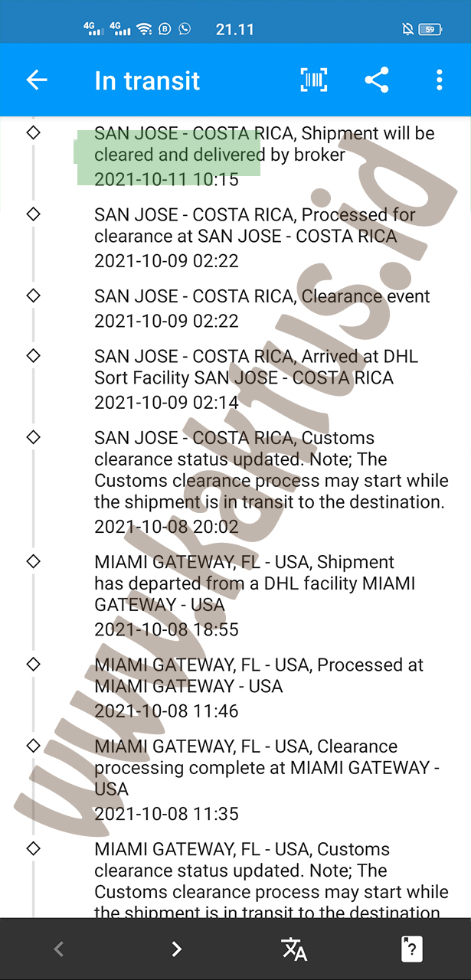Go to next shipment with right chevron
The width and height of the screenshot is (471, 980).
pos(176,949)
